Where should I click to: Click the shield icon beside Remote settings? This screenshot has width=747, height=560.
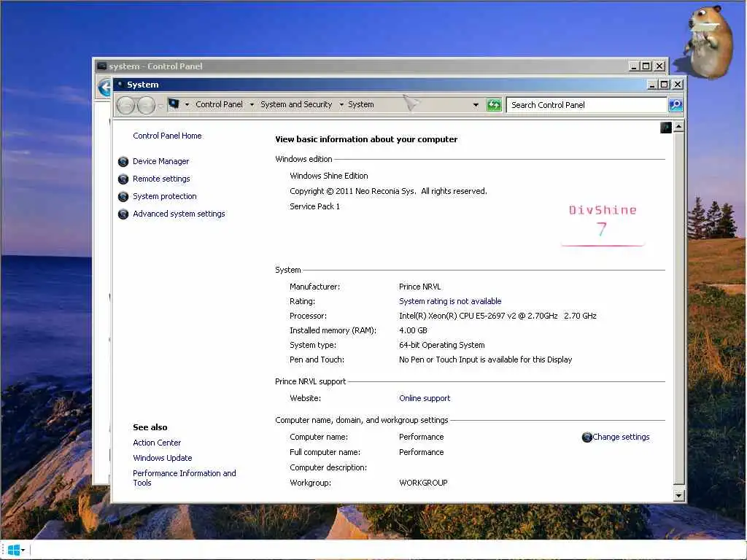(x=123, y=179)
